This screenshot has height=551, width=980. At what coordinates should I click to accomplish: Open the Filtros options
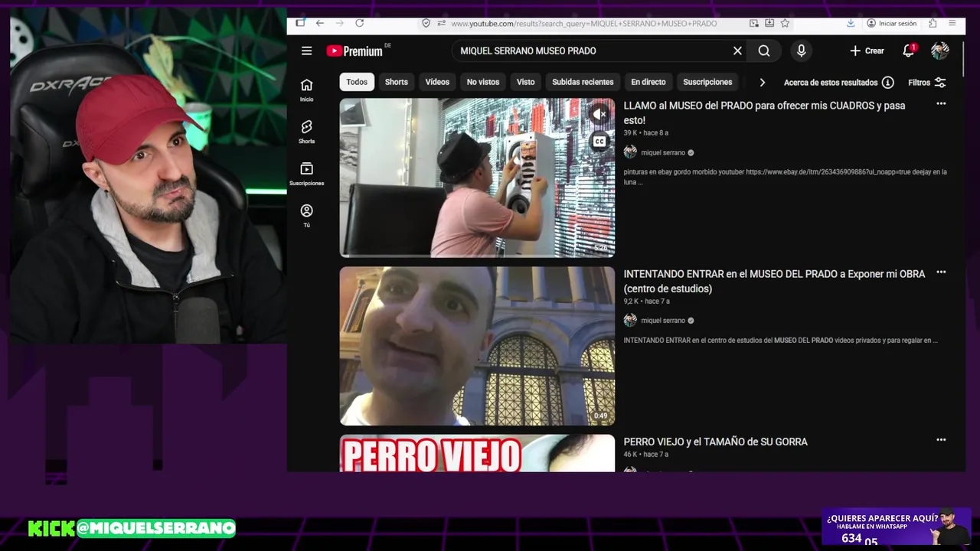(927, 82)
